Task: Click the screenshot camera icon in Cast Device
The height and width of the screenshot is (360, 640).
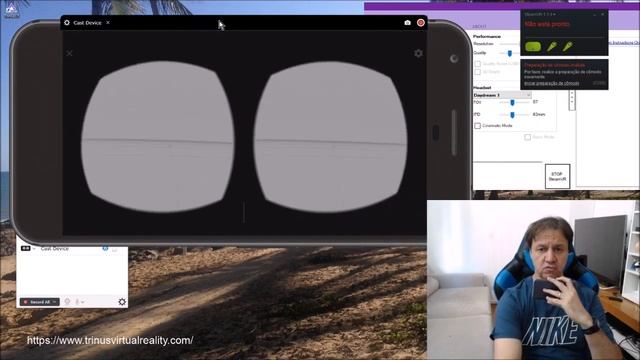Action: [x=407, y=23]
